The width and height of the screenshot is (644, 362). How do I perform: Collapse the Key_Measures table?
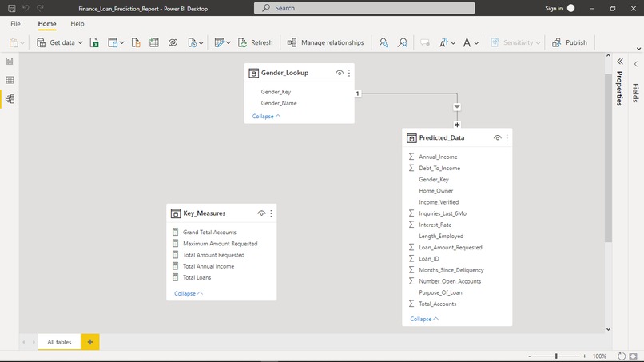pyautogui.click(x=189, y=293)
